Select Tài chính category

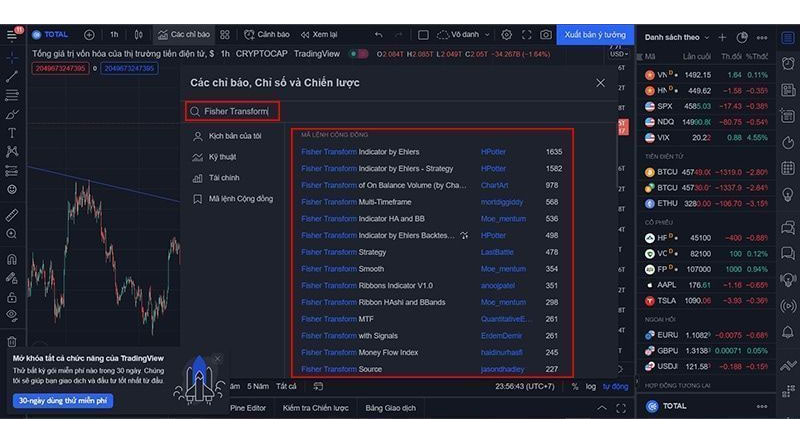coord(216,178)
